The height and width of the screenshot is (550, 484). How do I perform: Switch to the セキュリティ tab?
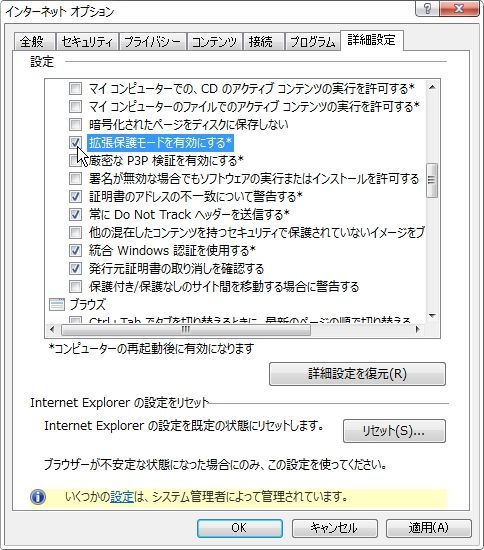[x=87, y=42]
